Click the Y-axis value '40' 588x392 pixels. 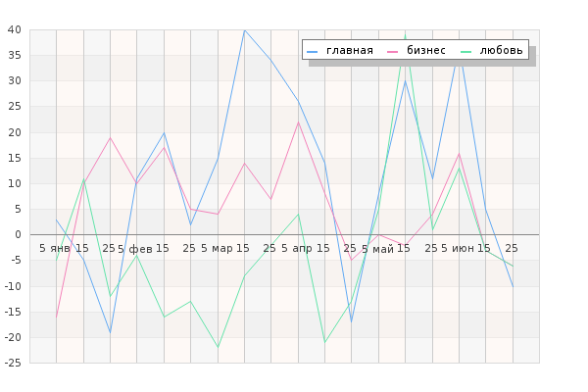(x=15, y=29)
